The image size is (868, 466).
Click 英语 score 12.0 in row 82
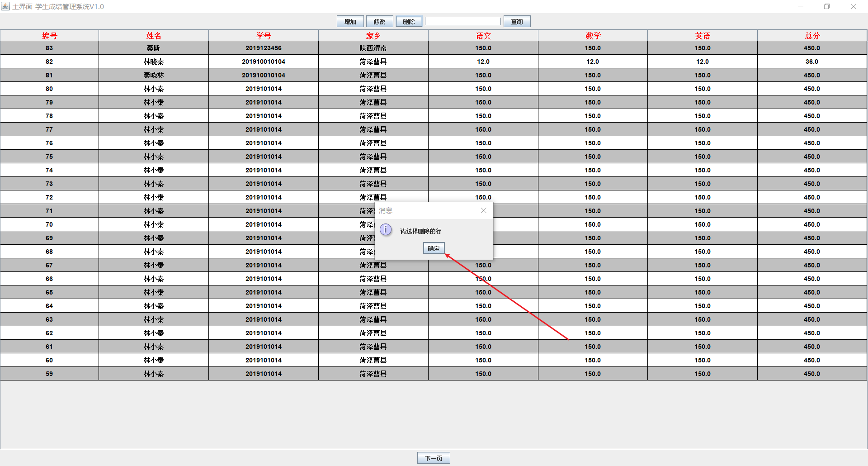(x=703, y=62)
